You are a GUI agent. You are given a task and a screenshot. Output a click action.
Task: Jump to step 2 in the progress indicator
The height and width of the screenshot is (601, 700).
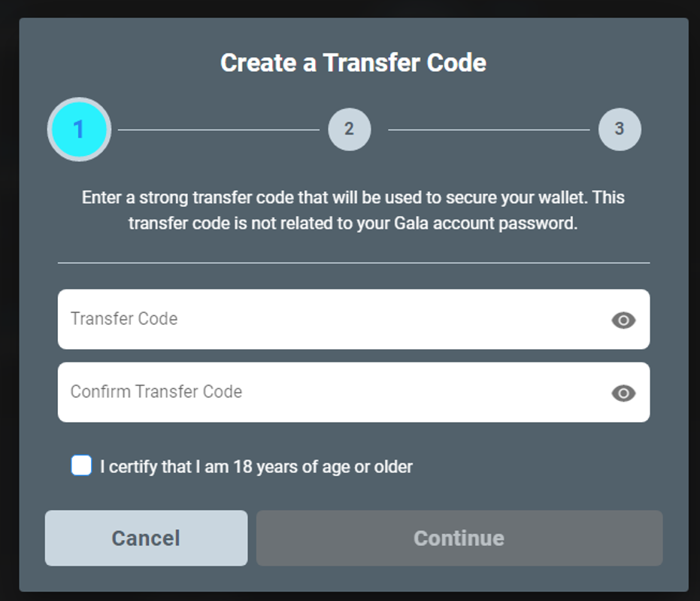(x=349, y=129)
